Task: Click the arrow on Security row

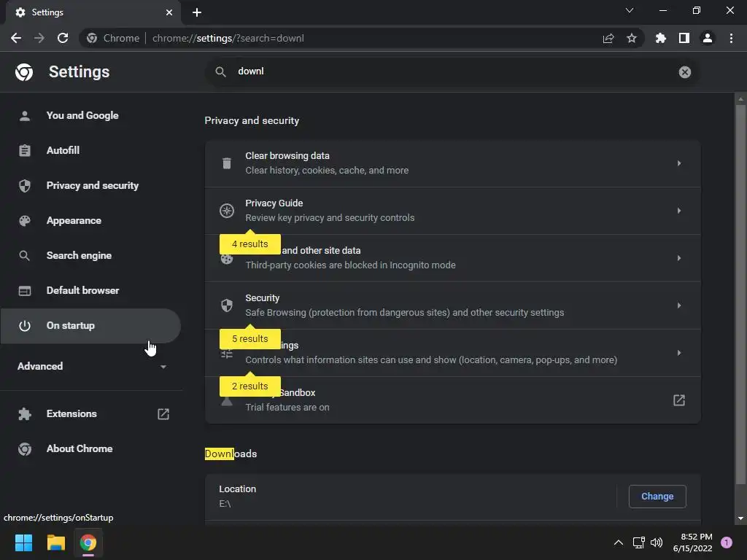Action: coord(679,306)
